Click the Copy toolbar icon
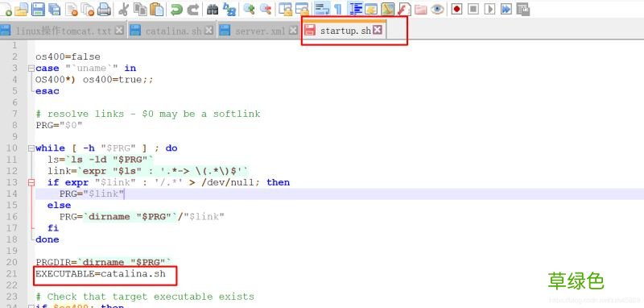This screenshot has height=308, width=644. (140, 9)
